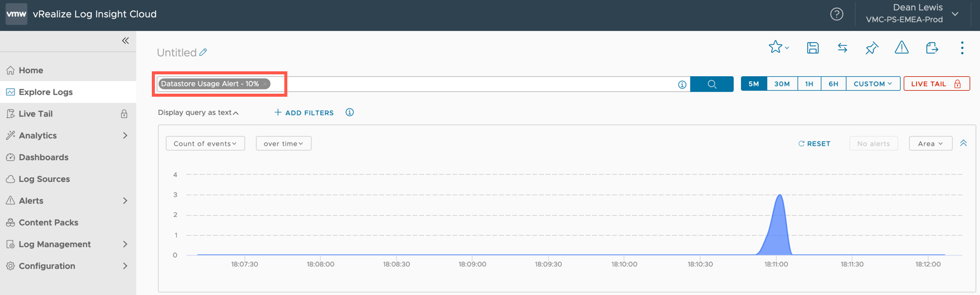Click the export share icon

[932, 48]
